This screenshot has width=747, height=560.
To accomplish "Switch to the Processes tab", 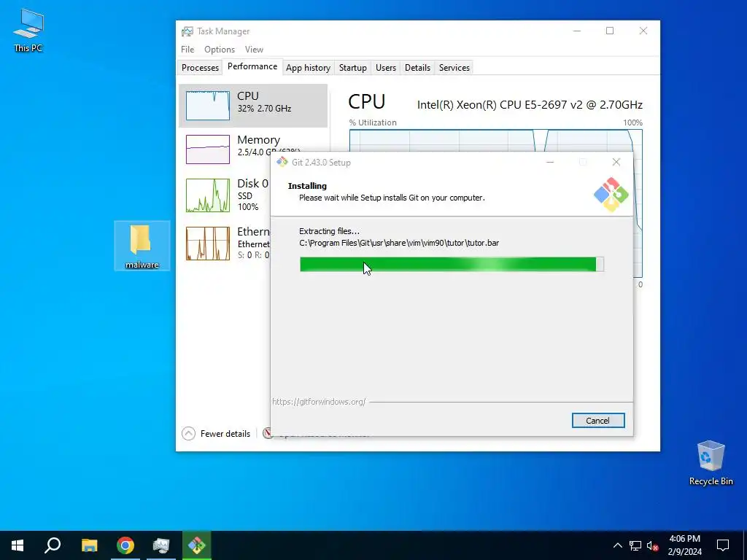I will coord(200,68).
